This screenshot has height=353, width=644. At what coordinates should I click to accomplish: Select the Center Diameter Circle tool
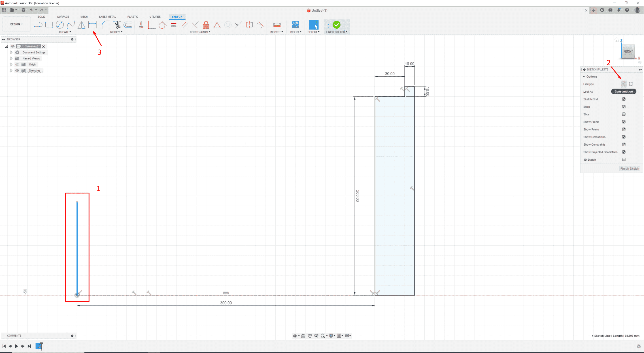click(x=60, y=25)
